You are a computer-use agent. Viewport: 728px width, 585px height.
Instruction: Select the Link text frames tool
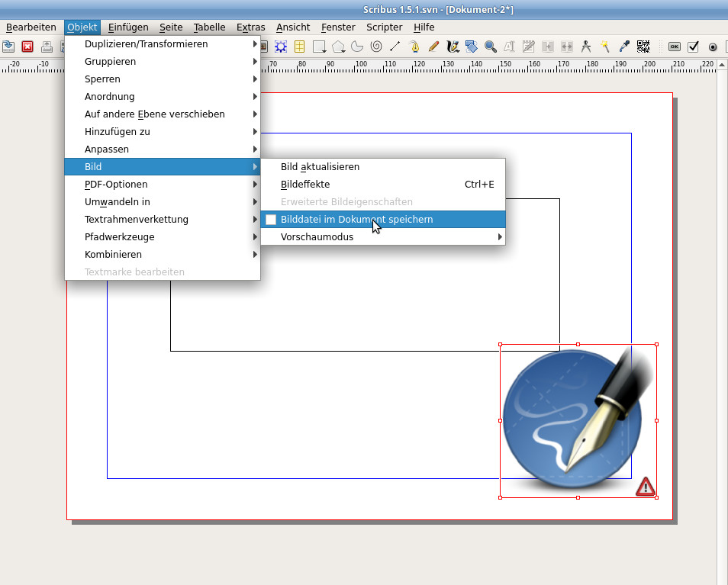pyautogui.click(x=548, y=47)
